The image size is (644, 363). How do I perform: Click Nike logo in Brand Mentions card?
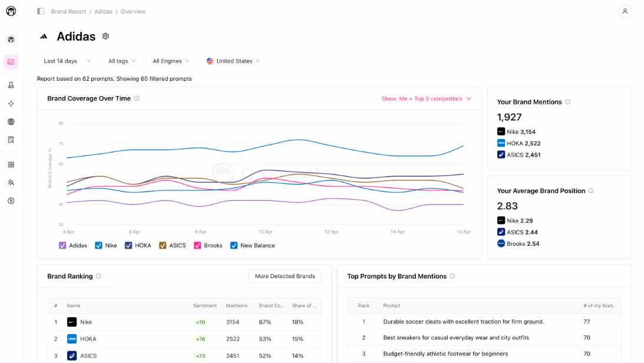click(501, 131)
